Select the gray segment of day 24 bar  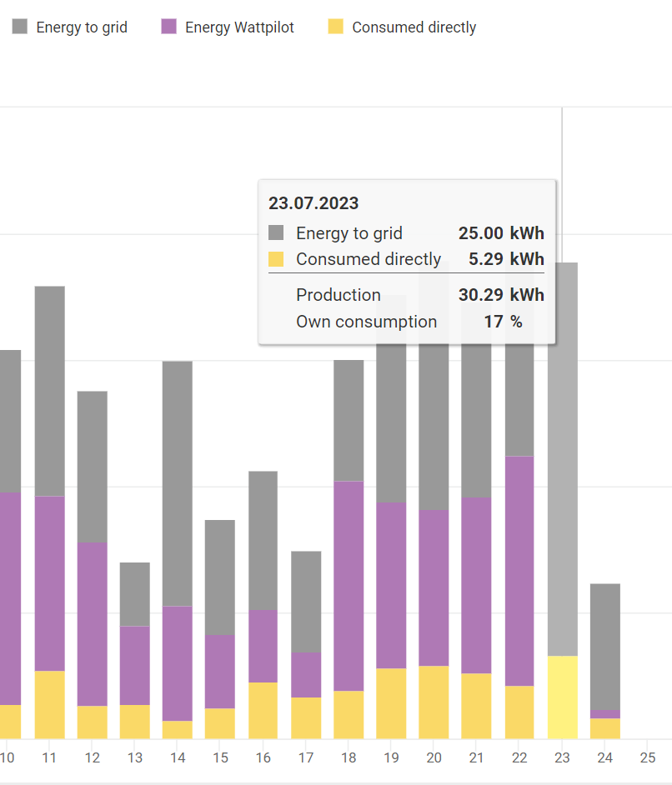pos(604,646)
